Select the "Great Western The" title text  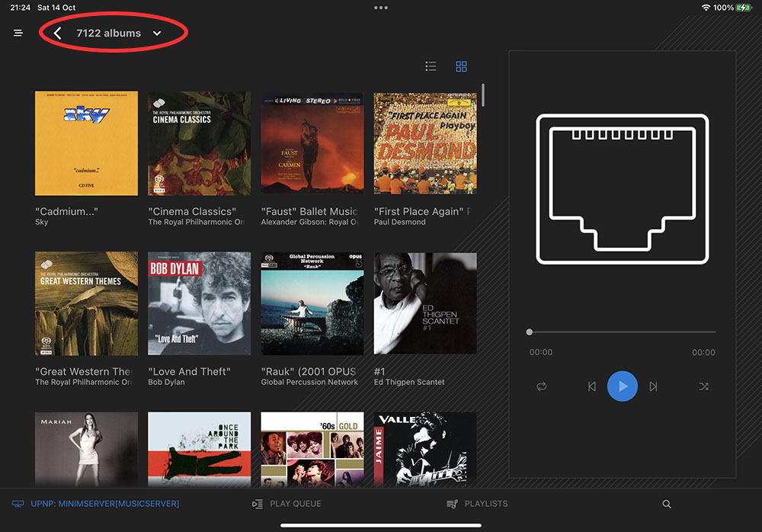click(82, 371)
